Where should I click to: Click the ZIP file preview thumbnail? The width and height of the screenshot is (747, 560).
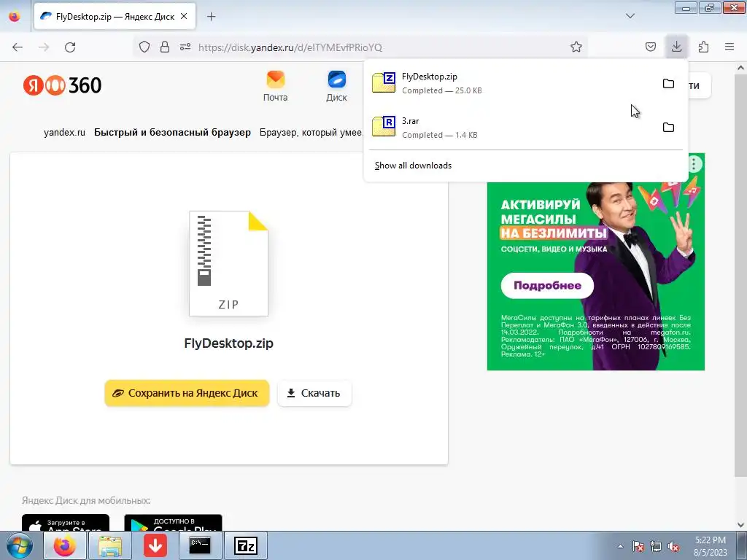(228, 263)
